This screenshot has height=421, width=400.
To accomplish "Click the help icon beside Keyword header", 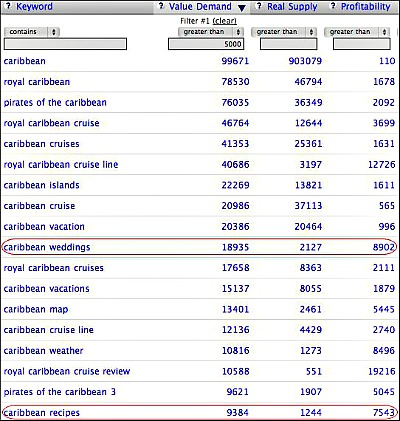I will 9,6.
